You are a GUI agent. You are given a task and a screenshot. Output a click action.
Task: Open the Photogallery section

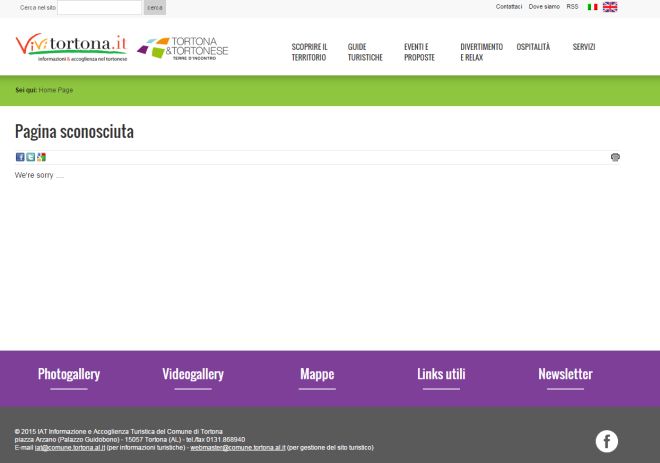(x=69, y=374)
